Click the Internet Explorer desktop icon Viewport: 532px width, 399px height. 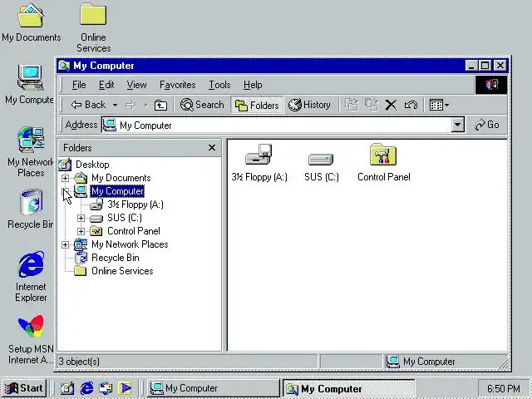(x=31, y=276)
